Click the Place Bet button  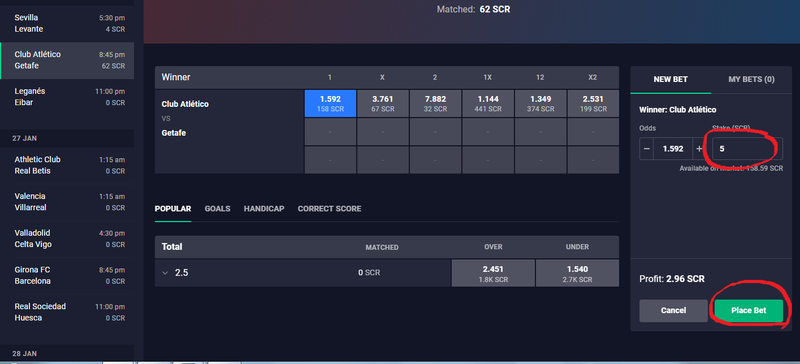[x=748, y=310]
